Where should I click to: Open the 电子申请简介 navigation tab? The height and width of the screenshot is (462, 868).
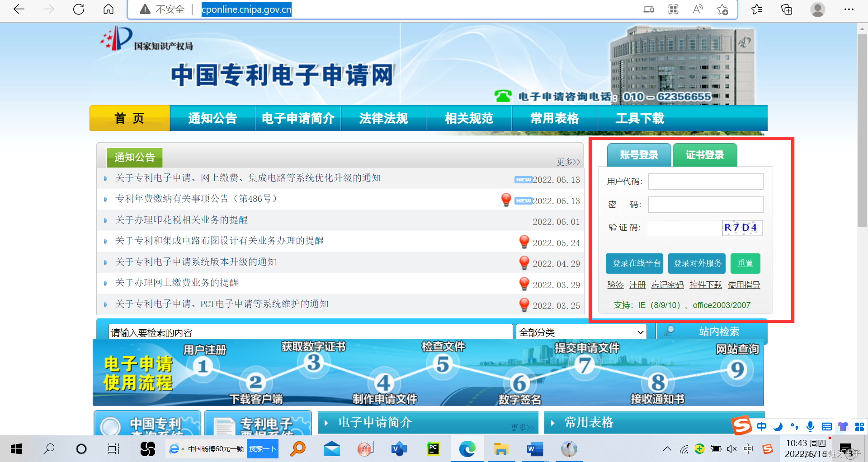coord(298,118)
